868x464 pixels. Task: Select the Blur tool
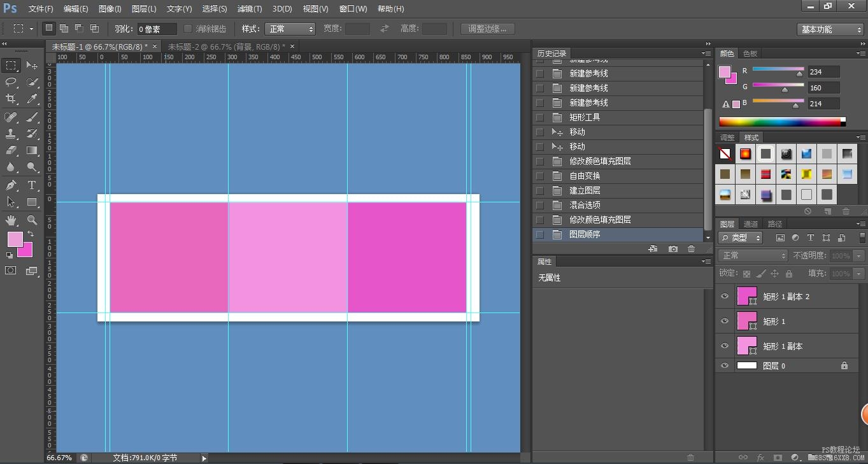pyautogui.click(x=11, y=167)
